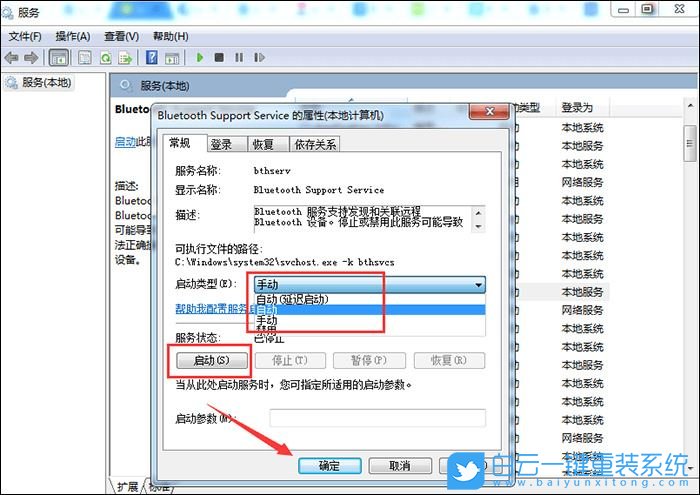Toggle the show/hide console tree icon
700x495 pixels.
point(59,58)
